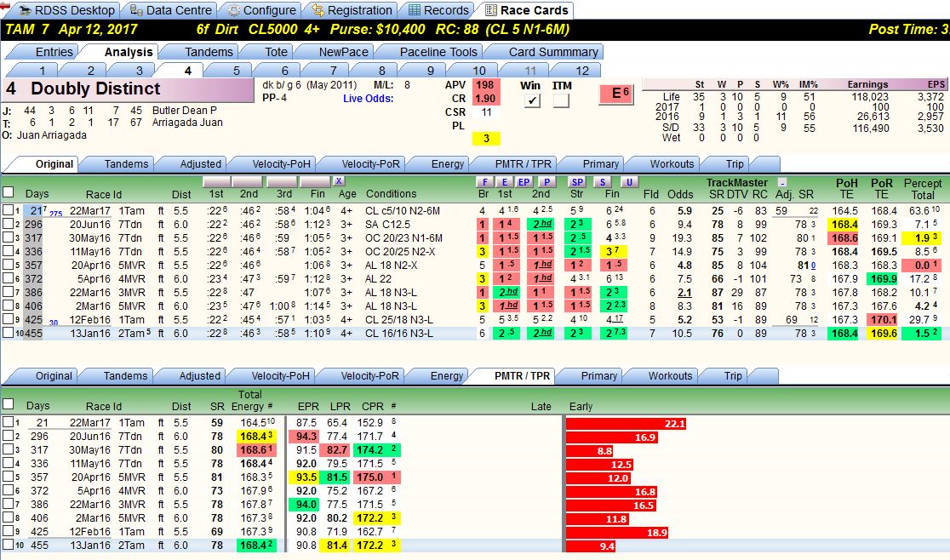950x560 pixels.
Task: Click the blank button above 1st column
Action: 216,181
